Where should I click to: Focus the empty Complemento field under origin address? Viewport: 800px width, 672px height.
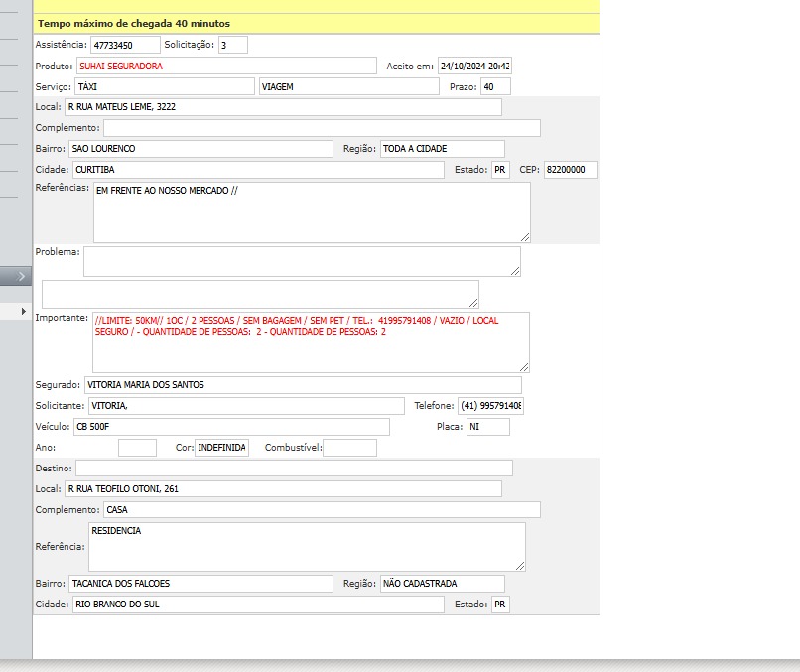point(322,128)
